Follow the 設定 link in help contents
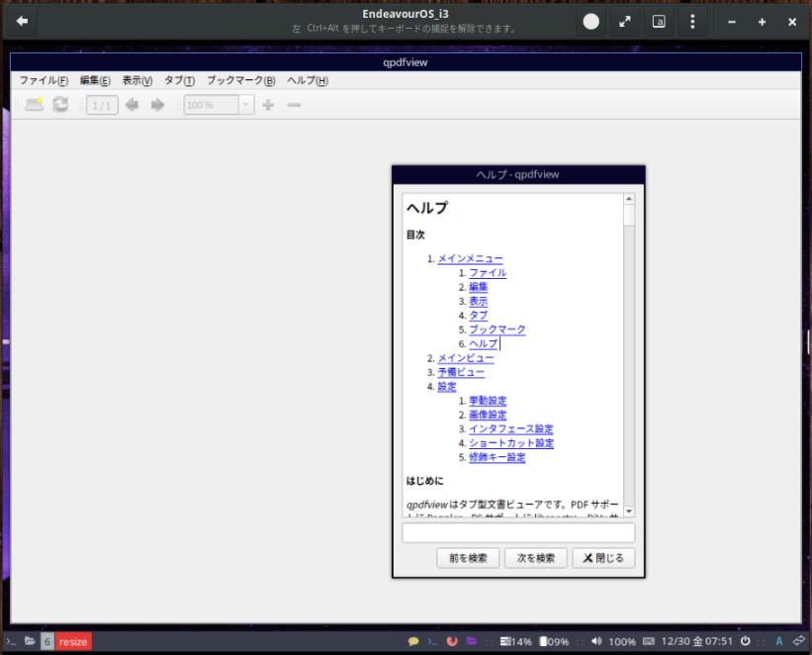812x655 pixels. 447,387
